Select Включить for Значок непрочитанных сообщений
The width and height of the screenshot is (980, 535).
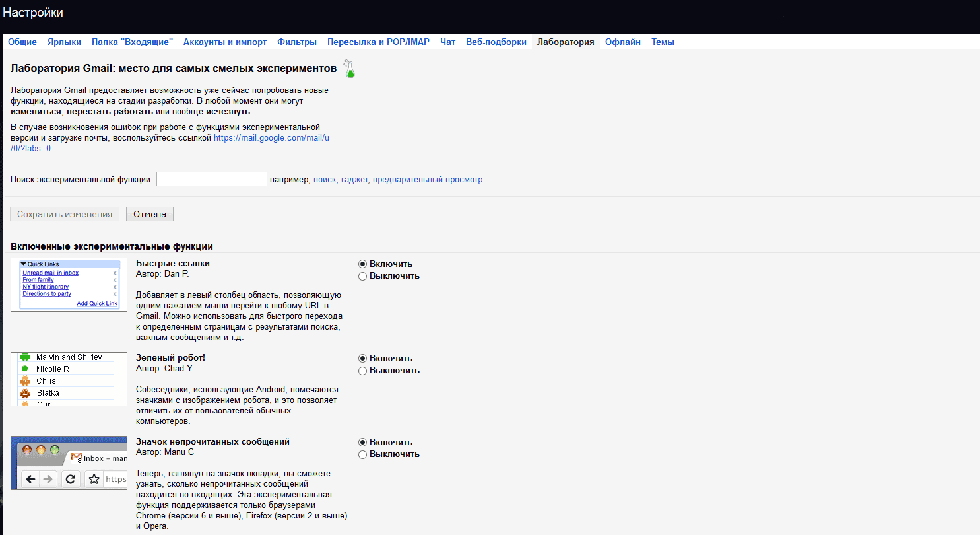click(362, 443)
